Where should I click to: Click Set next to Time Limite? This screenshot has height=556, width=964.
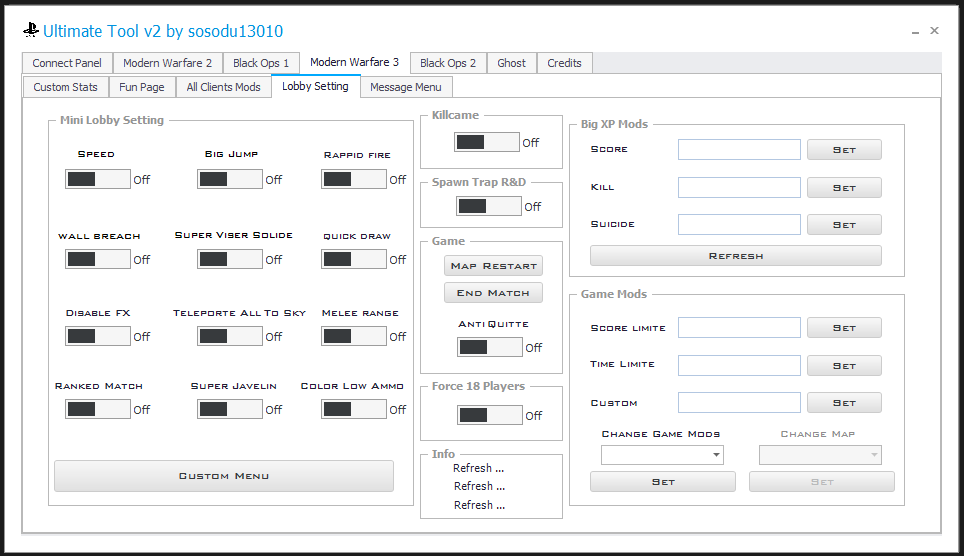(x=844, y=365)
